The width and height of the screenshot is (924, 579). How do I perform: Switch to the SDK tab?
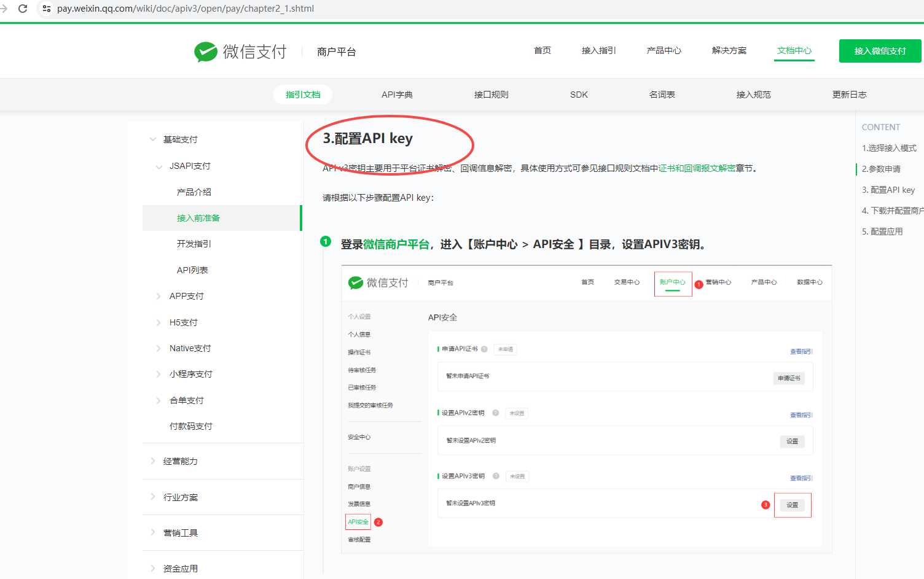pyautogui.click(x=579, y=95)
